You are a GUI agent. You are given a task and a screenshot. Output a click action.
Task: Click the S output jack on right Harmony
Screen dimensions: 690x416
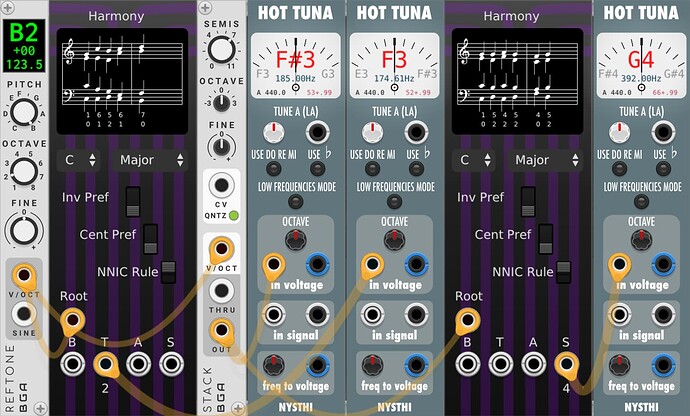point(566,364)
